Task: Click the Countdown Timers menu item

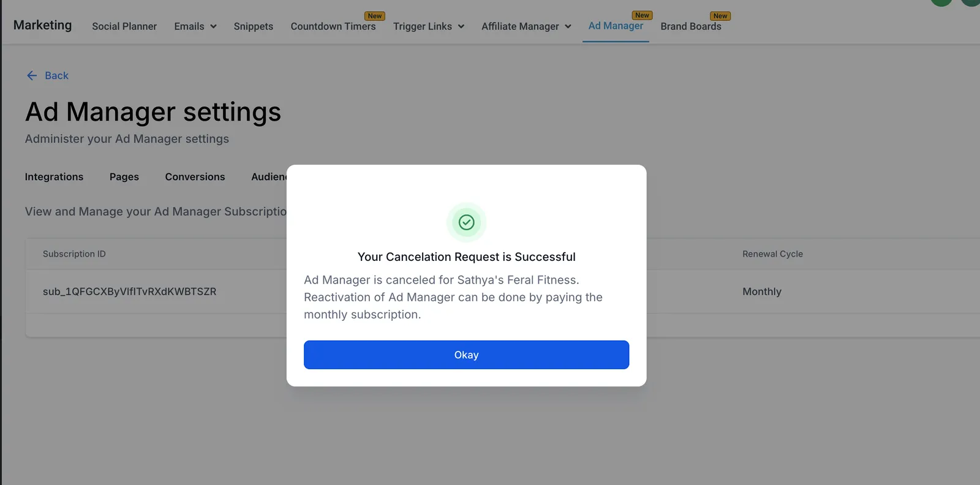Action: [x=333, y=26]
